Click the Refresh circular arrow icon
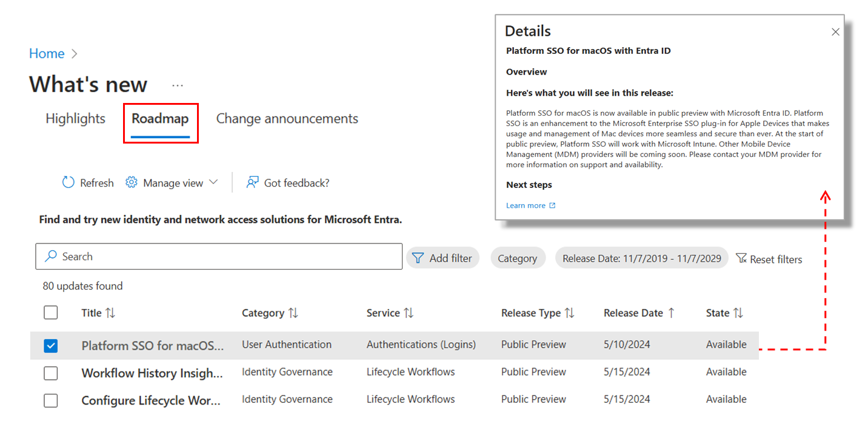The width and height of the screenshot is (868, 424). point(68,182)
